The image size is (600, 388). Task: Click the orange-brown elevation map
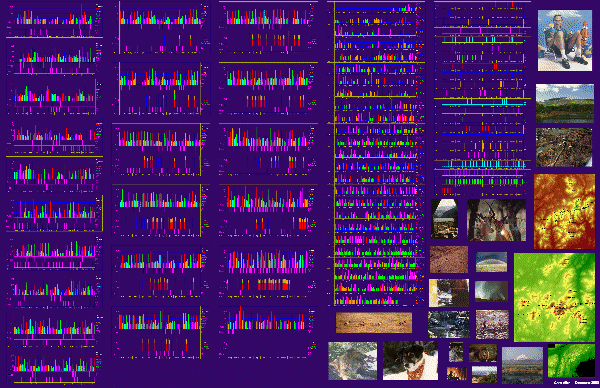pos(564,212)
